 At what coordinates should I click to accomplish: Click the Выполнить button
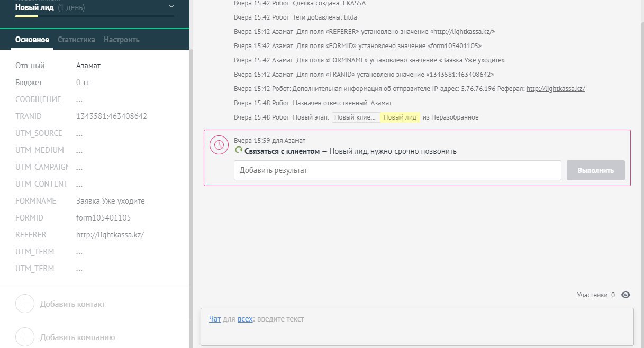click(x=596, y=170)
